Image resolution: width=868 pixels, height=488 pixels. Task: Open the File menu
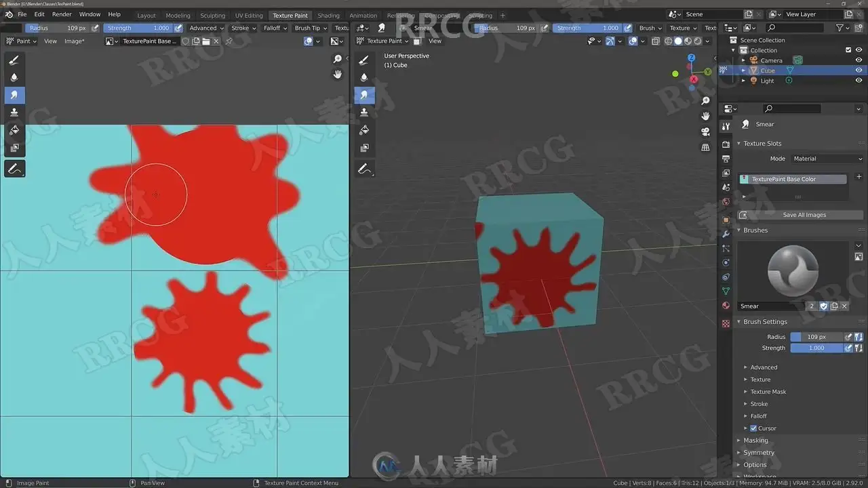[22, 14]
